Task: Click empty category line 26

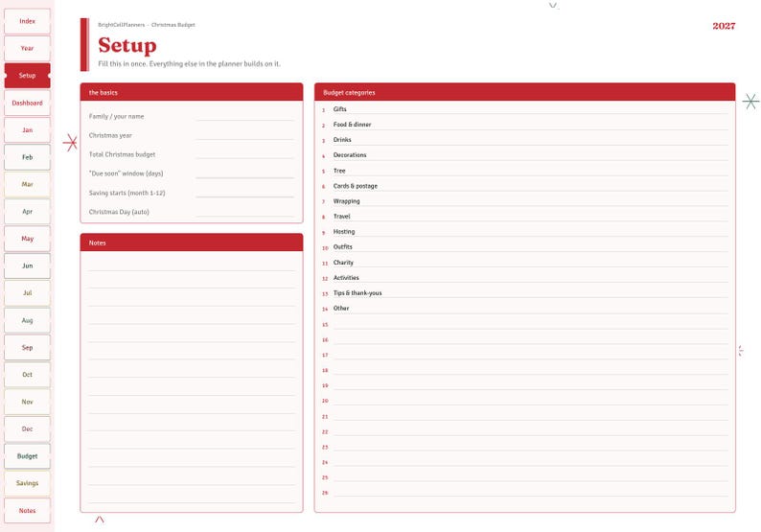Action: click(x=525, y=492)
